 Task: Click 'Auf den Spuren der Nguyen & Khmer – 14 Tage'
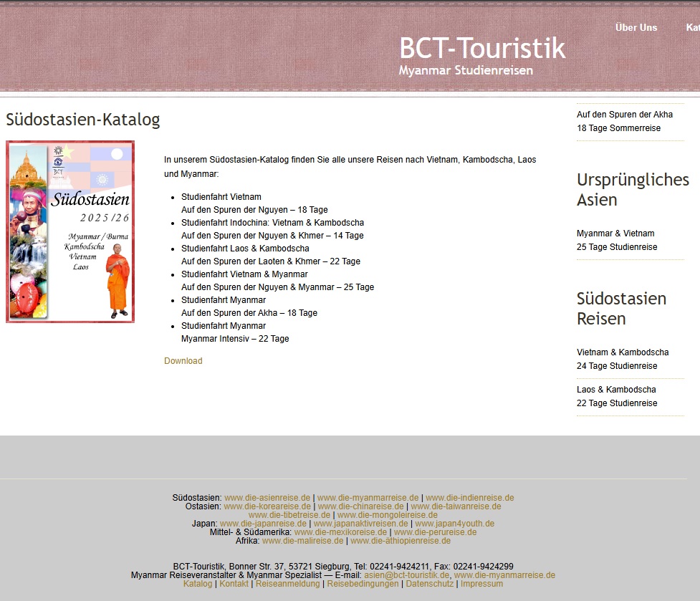tap(272, 236)
